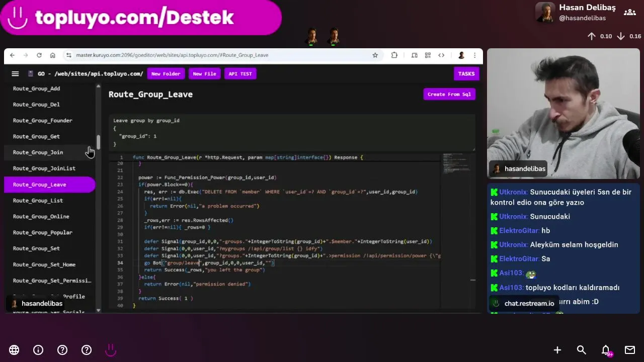The width and height of the screenshot is (644, 362).
Task: Click the browser forward arrow
Action: [x=26, y=55]
